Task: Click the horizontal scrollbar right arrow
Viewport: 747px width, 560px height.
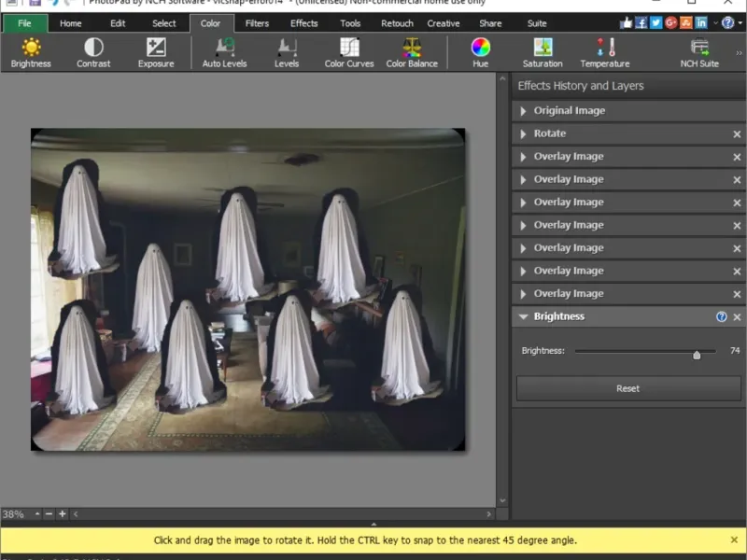Action: 488,514
